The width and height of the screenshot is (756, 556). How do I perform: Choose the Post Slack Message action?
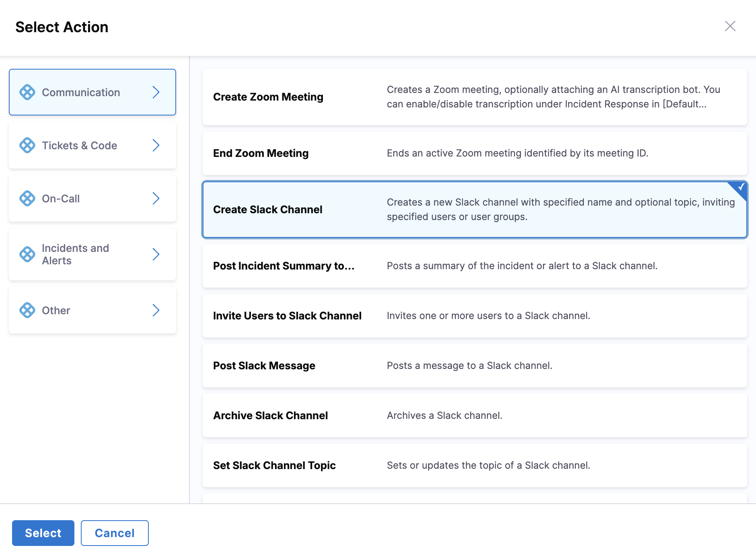coord(475,366)
